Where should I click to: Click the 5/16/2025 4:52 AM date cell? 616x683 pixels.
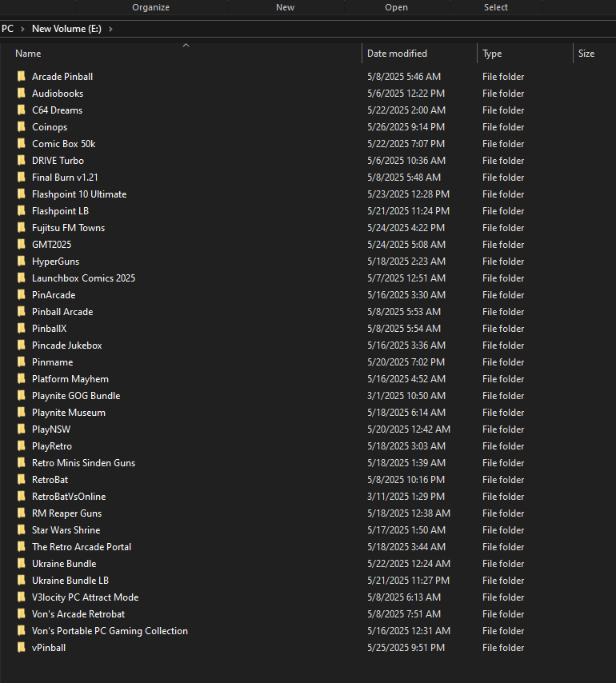click(406, 379)
